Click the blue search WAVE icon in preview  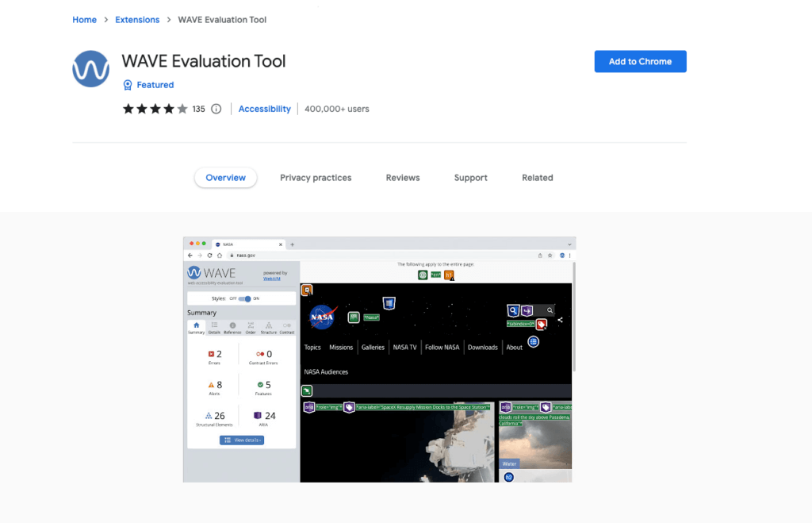coord(513,310)
